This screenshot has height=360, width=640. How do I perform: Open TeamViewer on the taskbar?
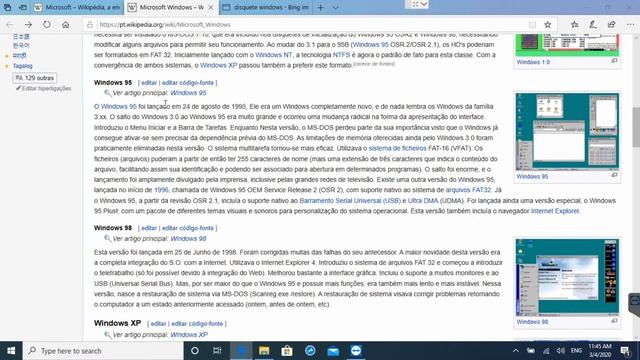pyautogui.click(x=356, y=351)
